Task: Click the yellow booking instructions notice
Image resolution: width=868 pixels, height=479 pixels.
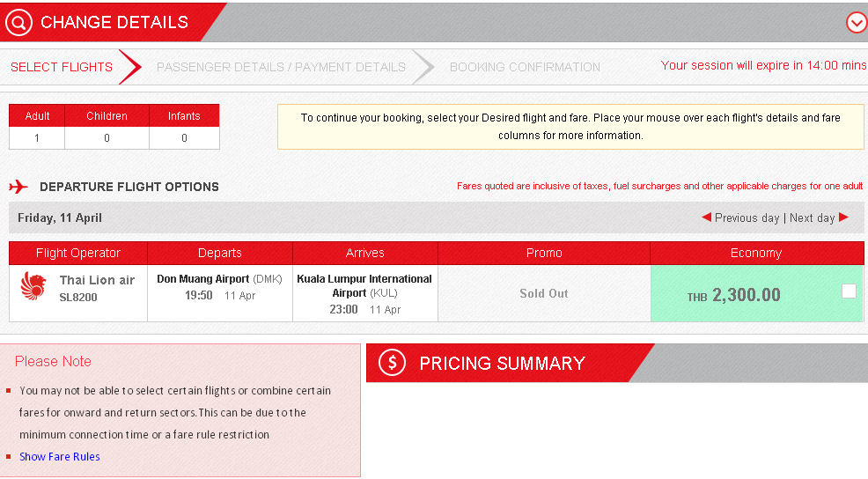Action: [570, 127]
